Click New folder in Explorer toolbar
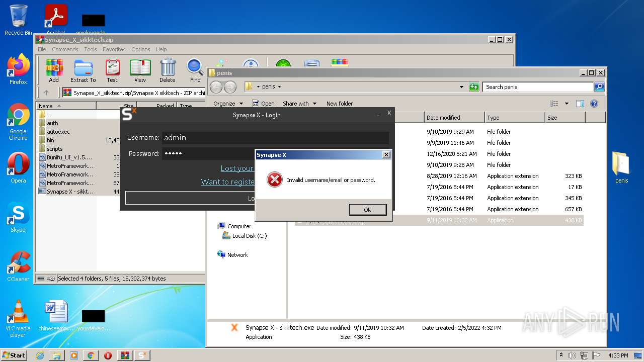The image size is (644, 362). [x=340, y=104]
